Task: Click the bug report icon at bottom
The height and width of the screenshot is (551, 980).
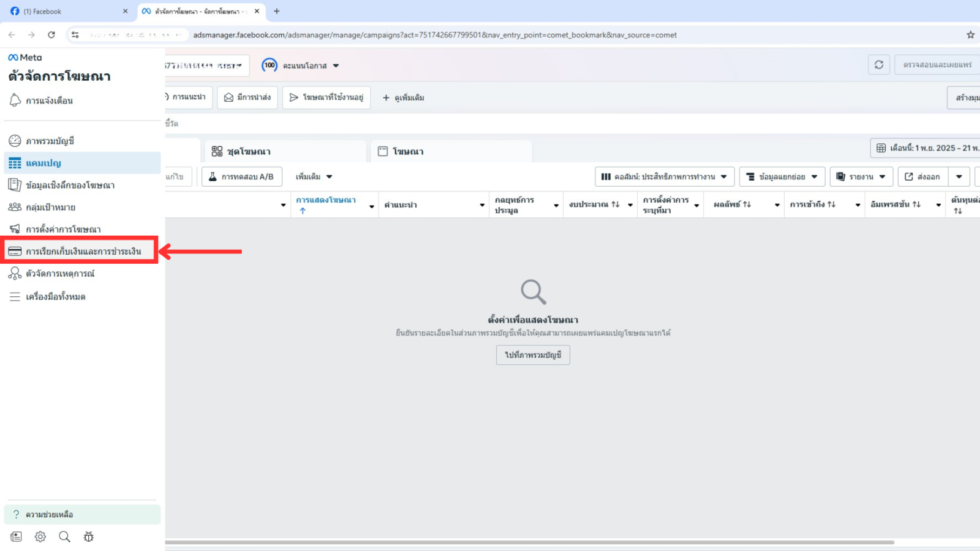Action: pos(89,537)
